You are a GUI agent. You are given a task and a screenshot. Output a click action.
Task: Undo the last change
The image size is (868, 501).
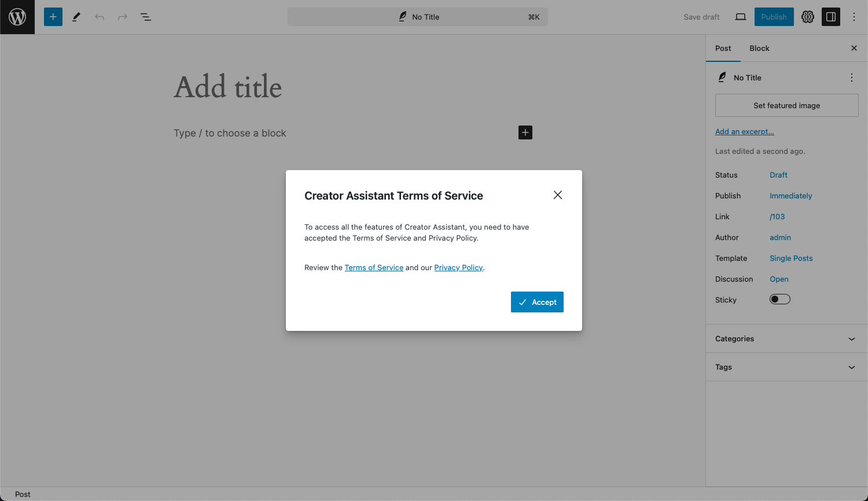pyautogui.click(x=100, y=17)
